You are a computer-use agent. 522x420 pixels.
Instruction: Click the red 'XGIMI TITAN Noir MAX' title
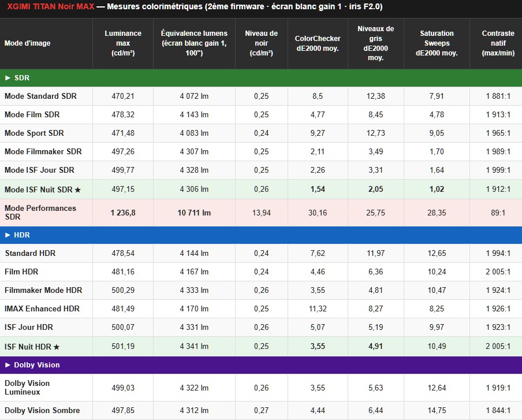[51, 7]
